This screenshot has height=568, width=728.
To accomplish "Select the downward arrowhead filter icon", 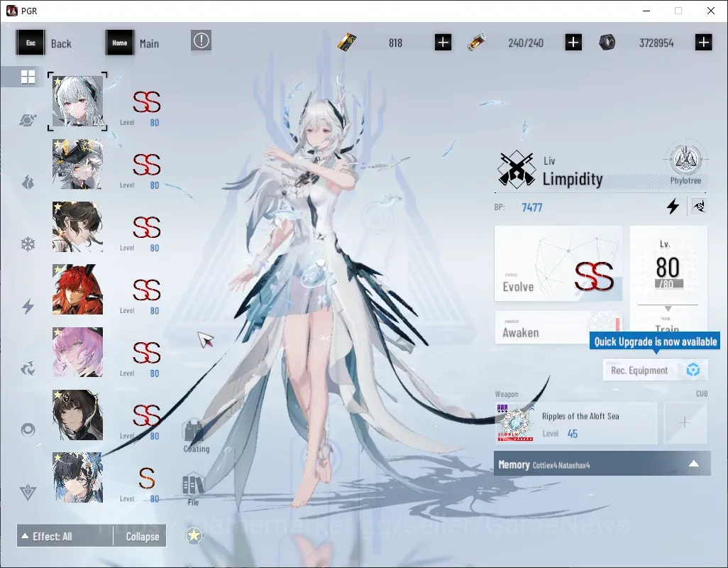I will 28,492.
